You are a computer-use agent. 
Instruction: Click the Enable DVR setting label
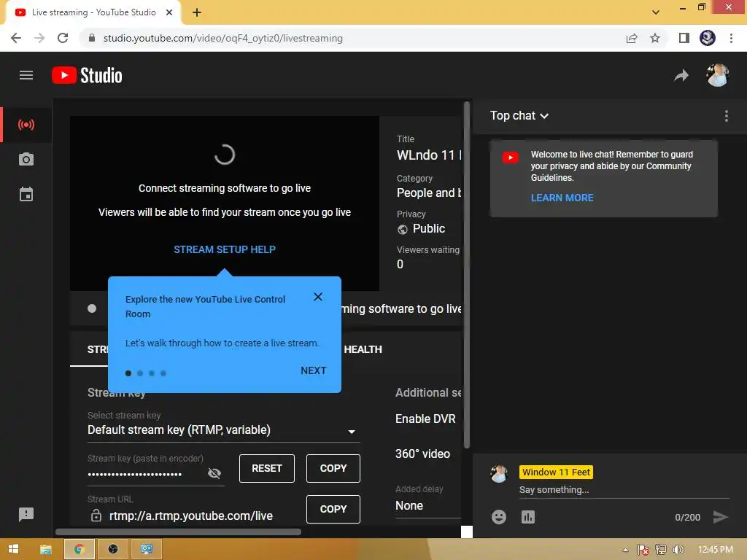(425, 419)
